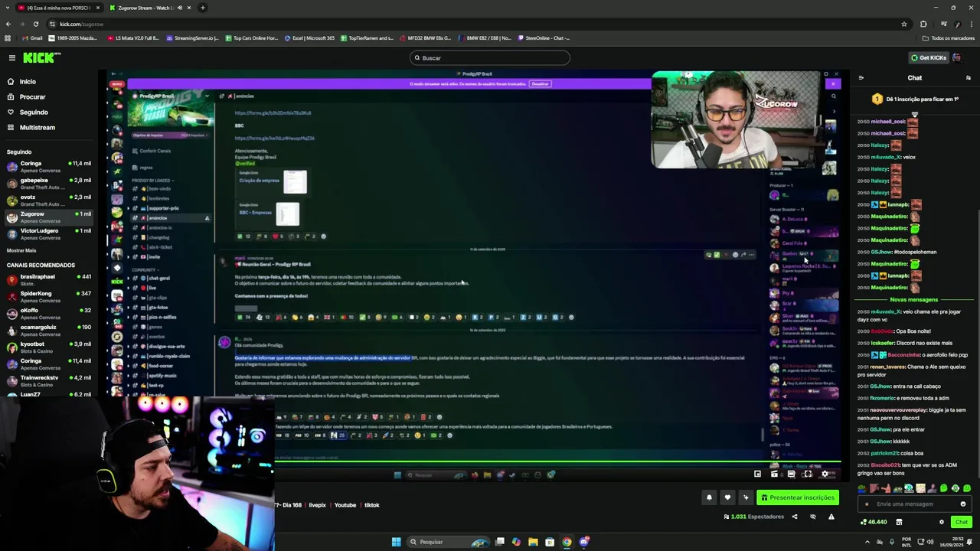The width and height of the screenshot is (980, 551).
Task: Open the Windows Start menu
Action: coord(396,542)
